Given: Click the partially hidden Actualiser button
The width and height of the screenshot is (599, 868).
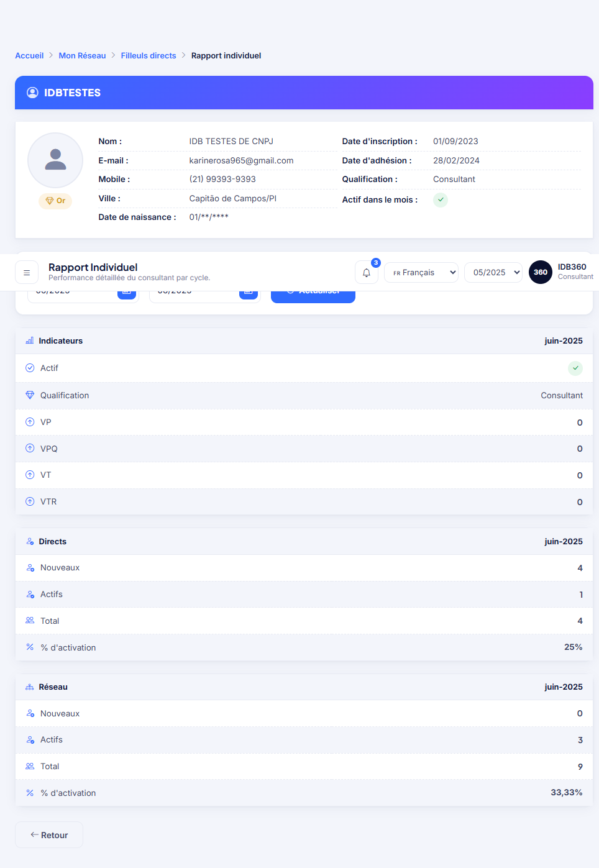Looking at the screenshot, I should (x=313, y=297).
